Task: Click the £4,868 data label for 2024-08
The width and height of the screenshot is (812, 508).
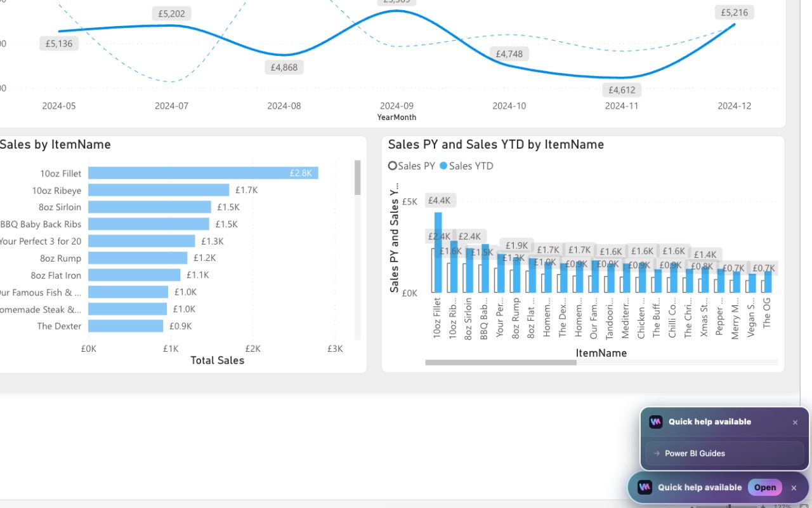Action: pos(284,67)
